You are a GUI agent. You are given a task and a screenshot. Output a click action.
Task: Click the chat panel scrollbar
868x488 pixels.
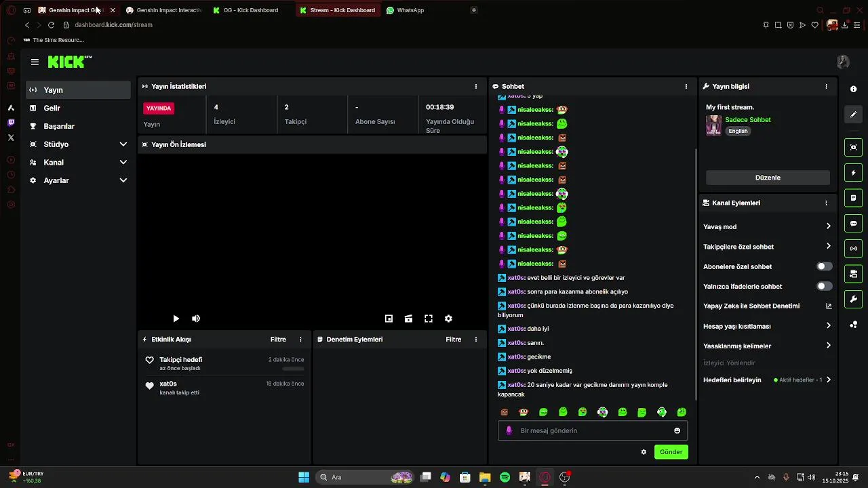pyautogui.click(x=696, y=274)
